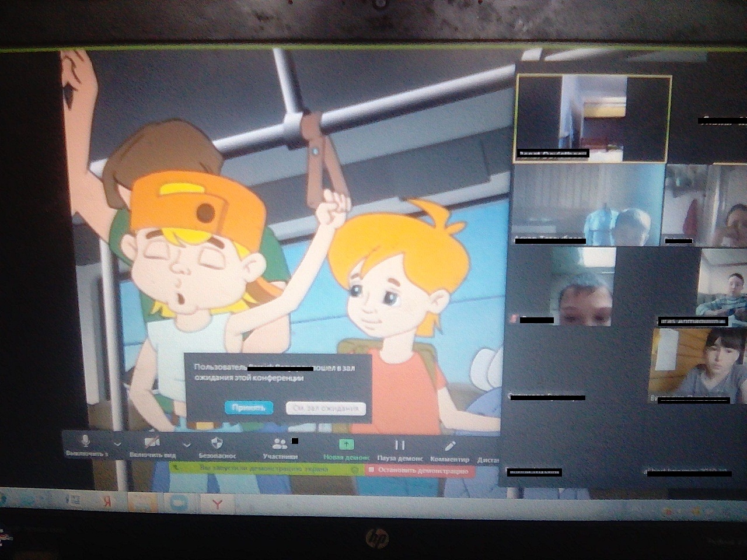Select the bottom-right participant video with wooden wall
This screenshot has height=560, width=747.
click(698, 365)
